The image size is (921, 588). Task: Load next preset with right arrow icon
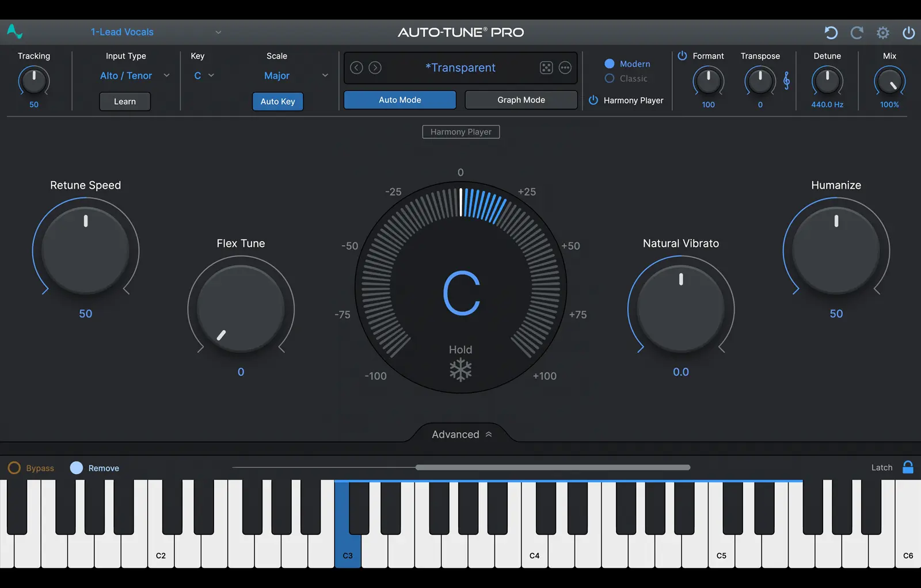pyautogui.click(x=375, y=68)
